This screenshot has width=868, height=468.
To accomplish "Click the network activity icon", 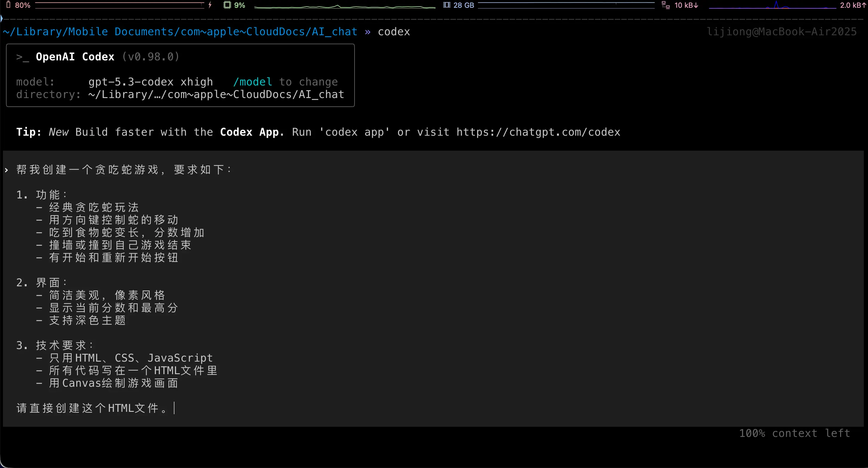I will tap(665, 5).
